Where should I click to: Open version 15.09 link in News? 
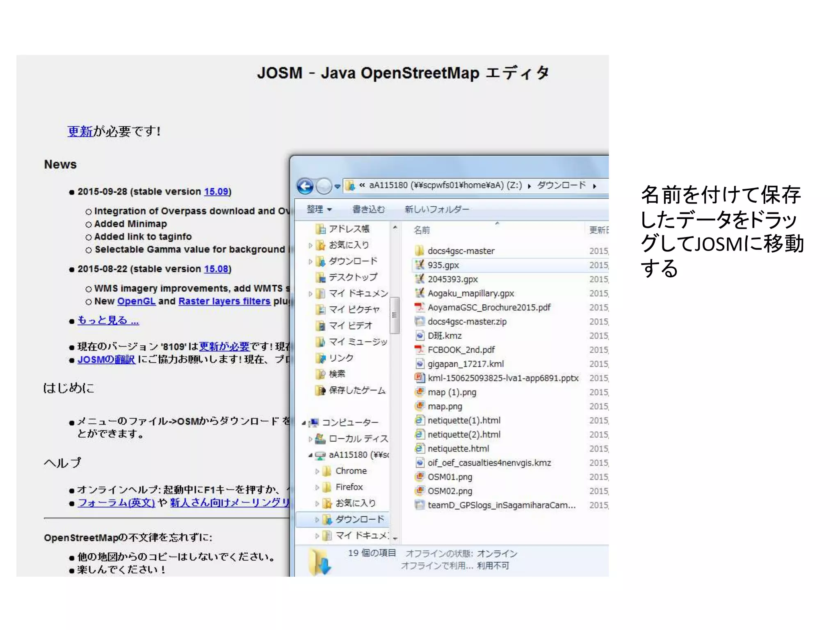[216, 192]
